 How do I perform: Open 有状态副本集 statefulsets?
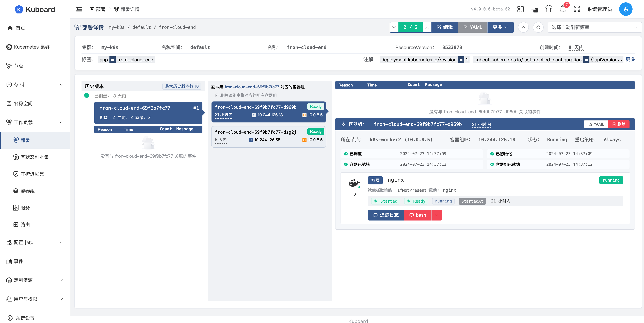pos(35,157)
